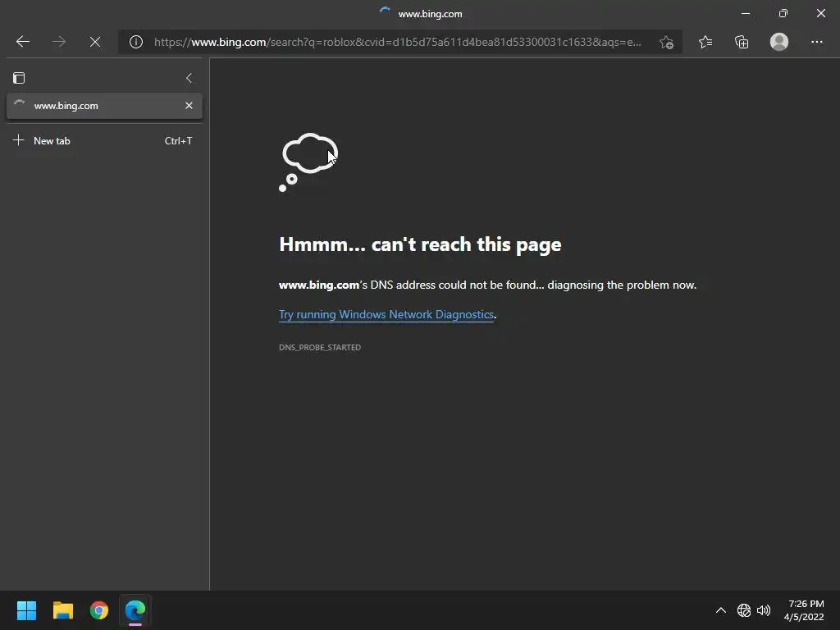Image resolution: width=840 pixels, height=630 pixels.
Task: Close the Edge browser window
Action: 820,13
